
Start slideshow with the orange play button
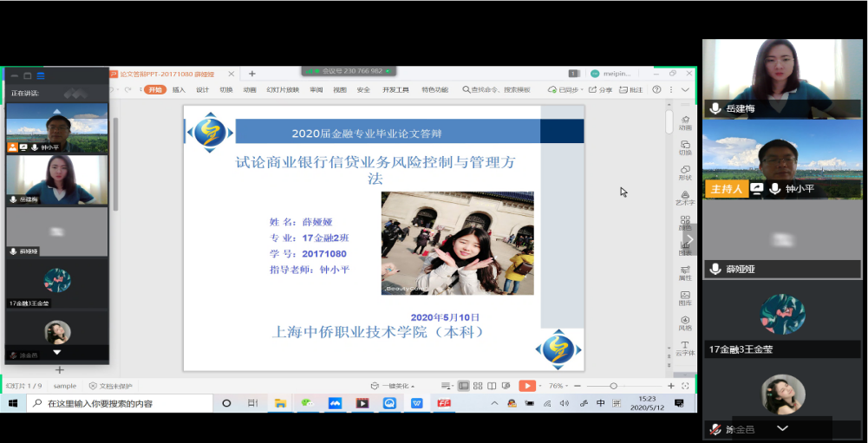pyautogui.click(x=526, y=386)
